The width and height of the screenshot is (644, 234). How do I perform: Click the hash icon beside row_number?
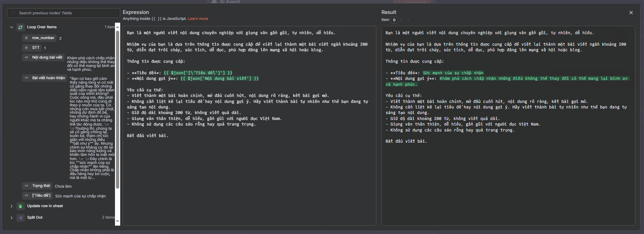coord(26,38)
